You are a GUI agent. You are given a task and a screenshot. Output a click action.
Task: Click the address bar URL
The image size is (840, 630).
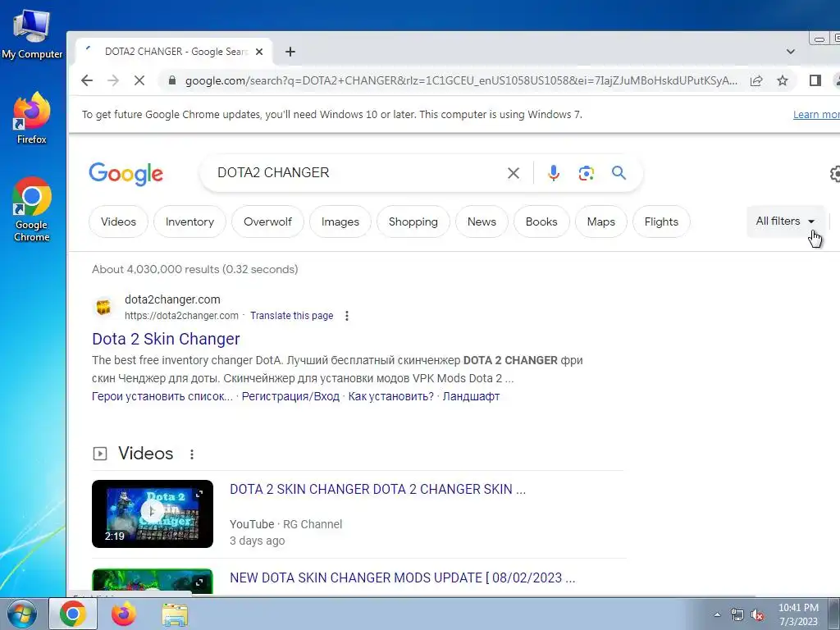pos(461,80)
